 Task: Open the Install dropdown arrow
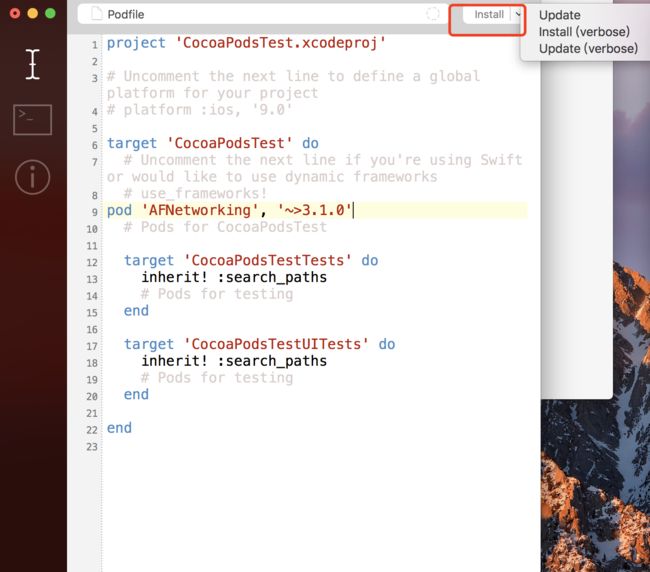coord(517,15)
